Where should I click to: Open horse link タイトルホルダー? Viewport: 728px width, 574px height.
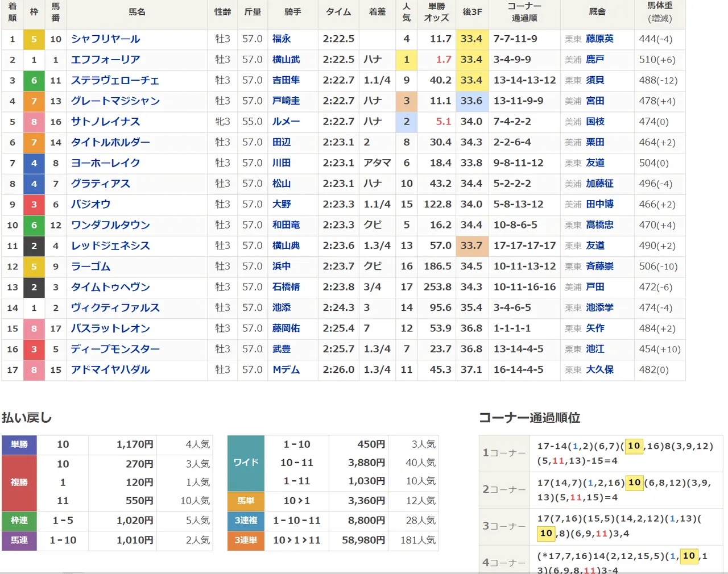tap(110, 142)
